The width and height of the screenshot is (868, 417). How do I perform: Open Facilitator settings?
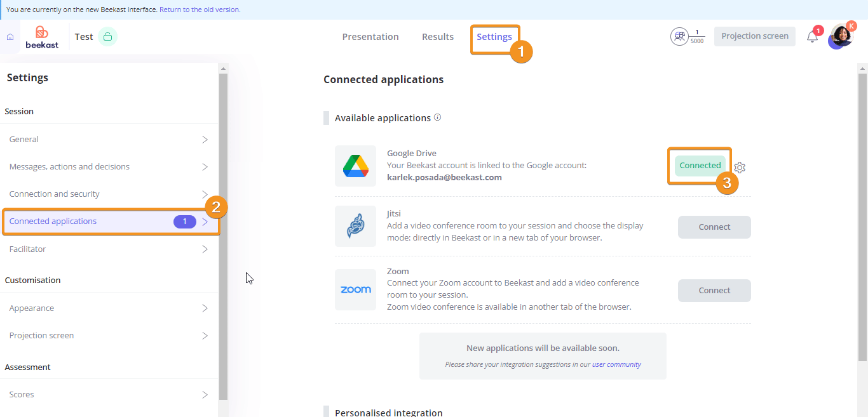[x=109, y=249]
